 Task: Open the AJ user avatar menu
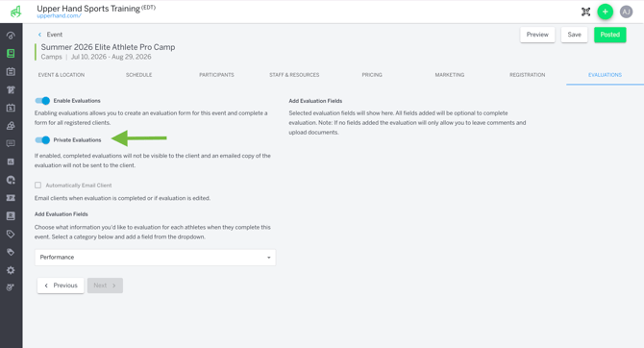point(626,12)
